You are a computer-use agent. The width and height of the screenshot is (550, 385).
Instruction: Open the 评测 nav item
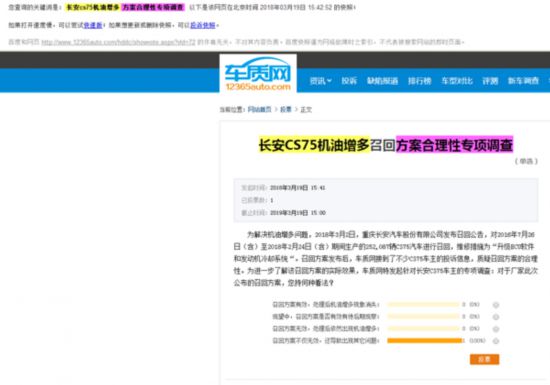click(x=490, y=81)
